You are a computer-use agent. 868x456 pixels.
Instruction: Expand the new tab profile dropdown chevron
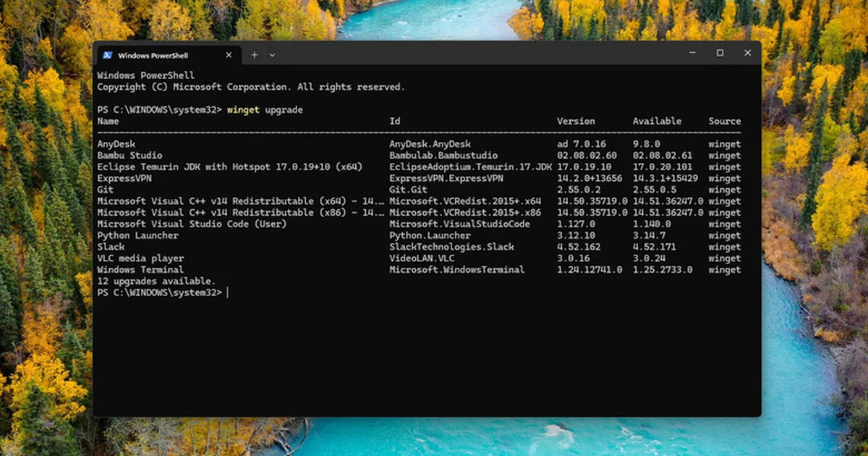point(272,55)
